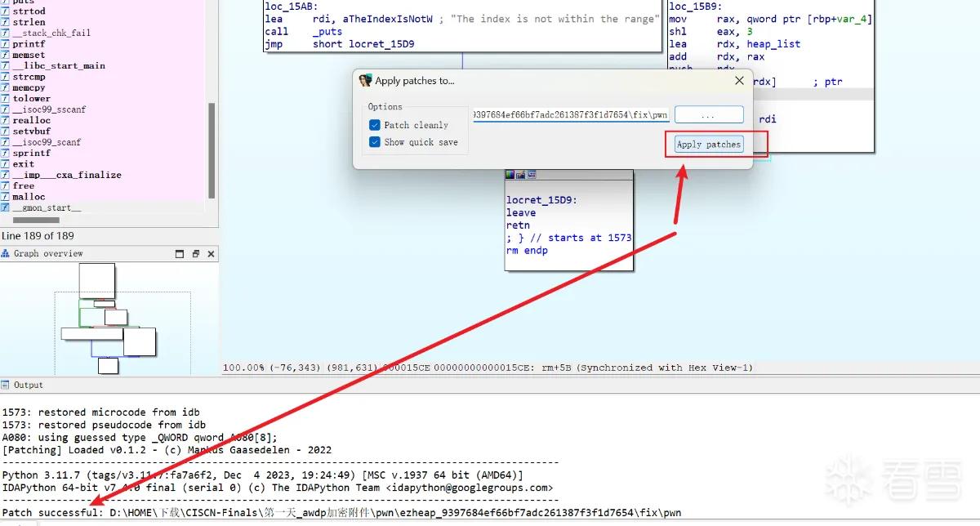980x526 pixels.
Task: Open file browser with the ... button
Action: click(709, 115)
